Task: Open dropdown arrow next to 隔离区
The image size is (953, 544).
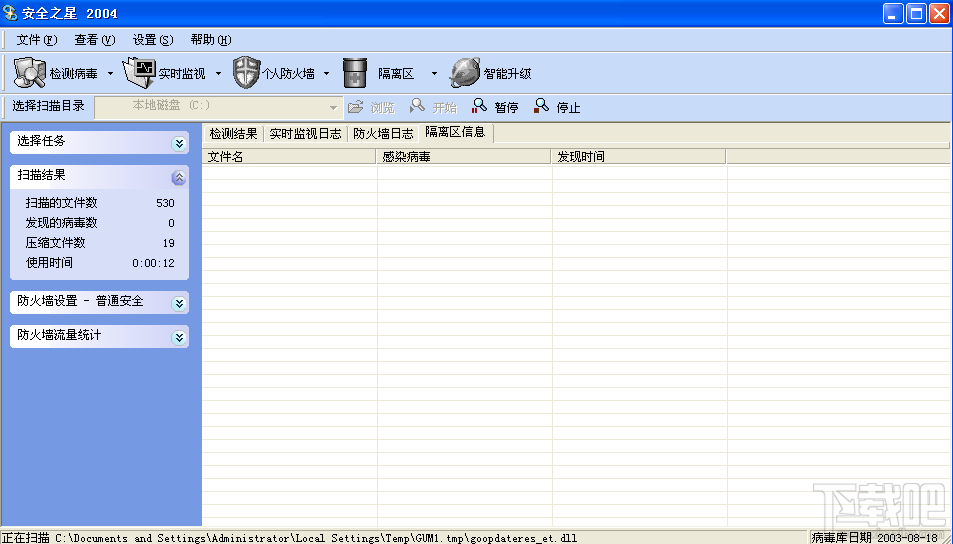Action: coord(434,74)
